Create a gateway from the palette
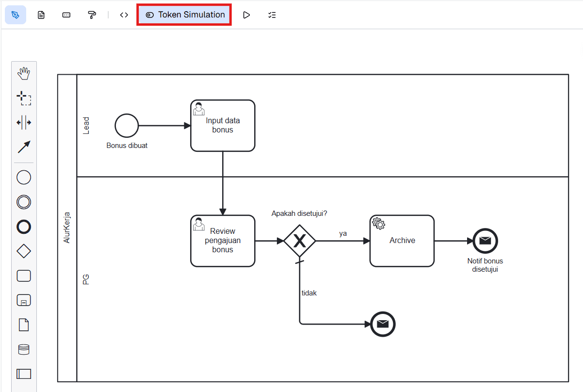583x392 pixels. [x=24, y=251]
